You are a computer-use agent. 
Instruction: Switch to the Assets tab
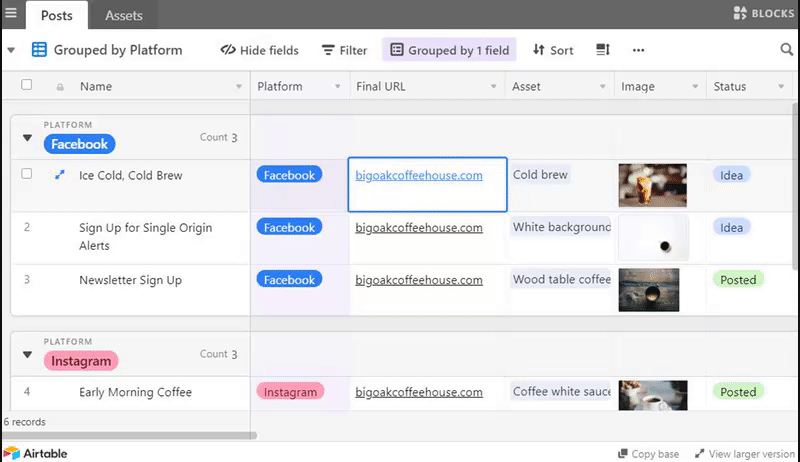coord(124,15)
